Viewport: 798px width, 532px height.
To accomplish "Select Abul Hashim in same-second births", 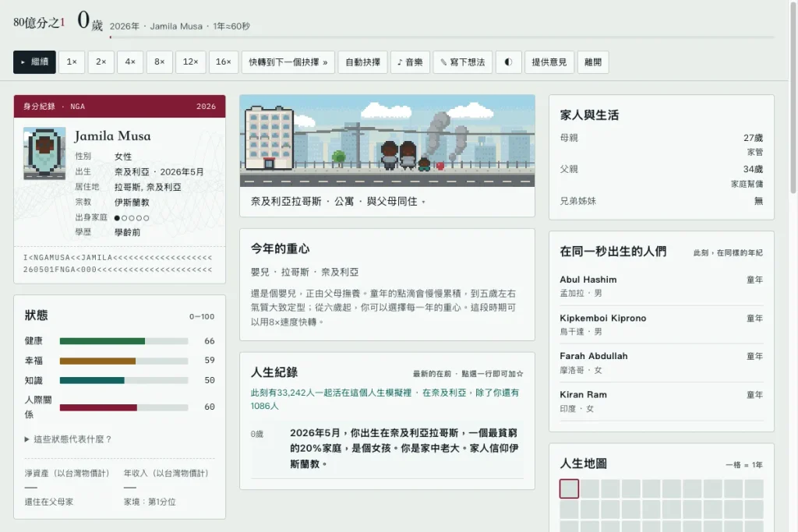I will pyautogui.click(x=661, y=286).
